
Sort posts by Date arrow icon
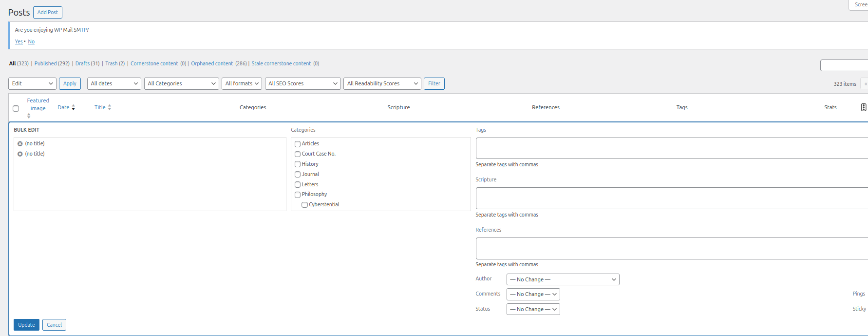(73, 108)
